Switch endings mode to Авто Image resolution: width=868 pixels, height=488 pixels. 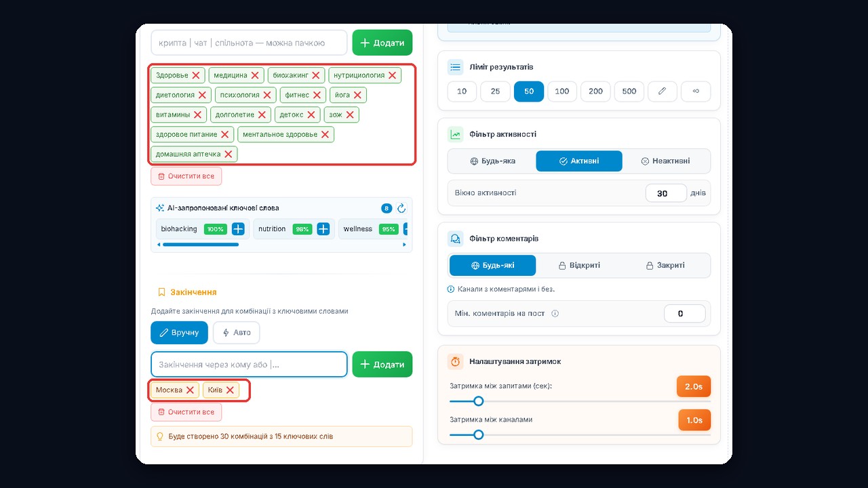pos(236,333)
